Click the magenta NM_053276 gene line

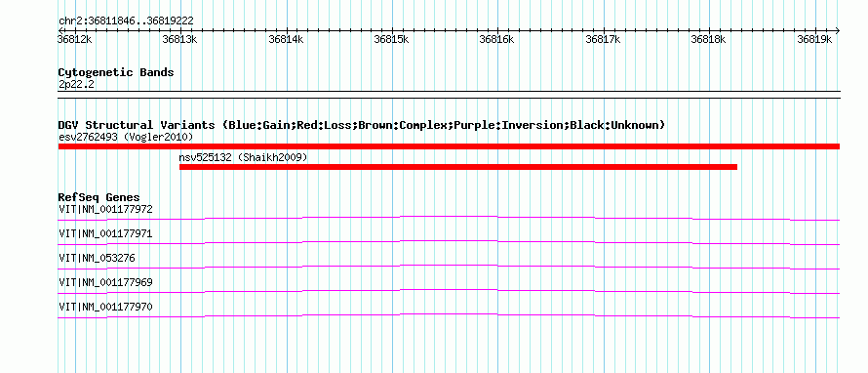(x=449, y=267)
